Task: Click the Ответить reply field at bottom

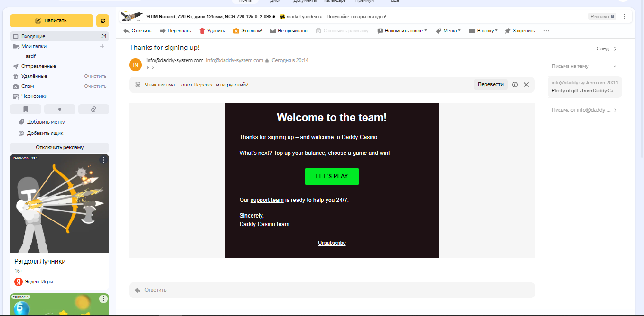Action: 332,290
